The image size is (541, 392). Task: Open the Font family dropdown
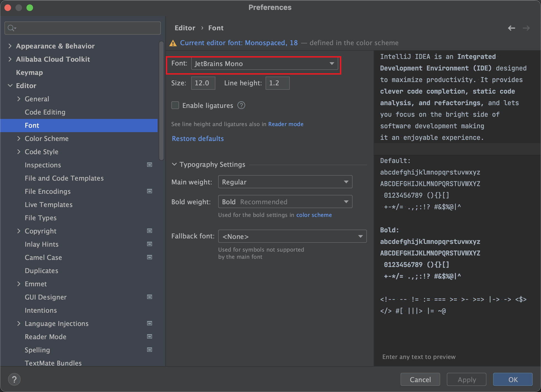(x=264, y=64)
